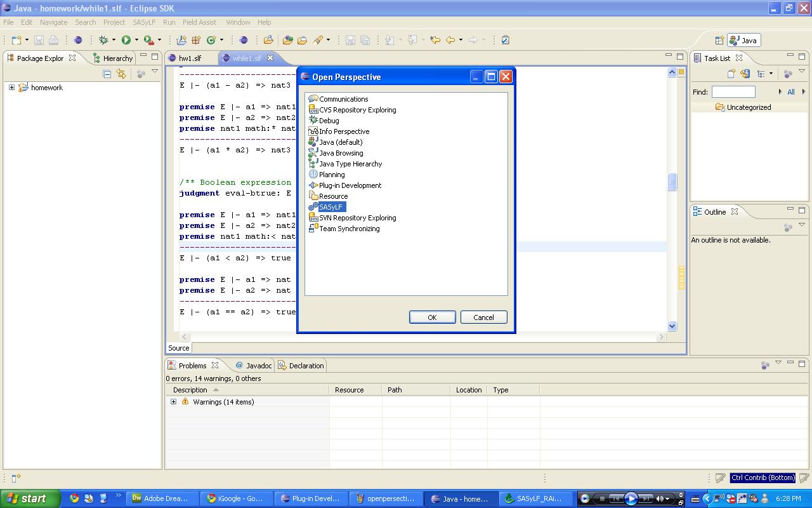Select the Debug perspective entry
Screen dimensions: 812x508
[329, 121]
